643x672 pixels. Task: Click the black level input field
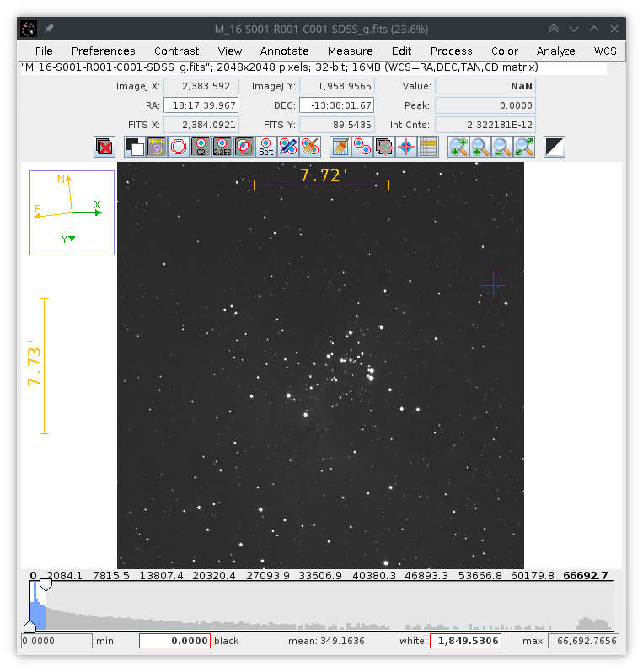tap(174, 641)
